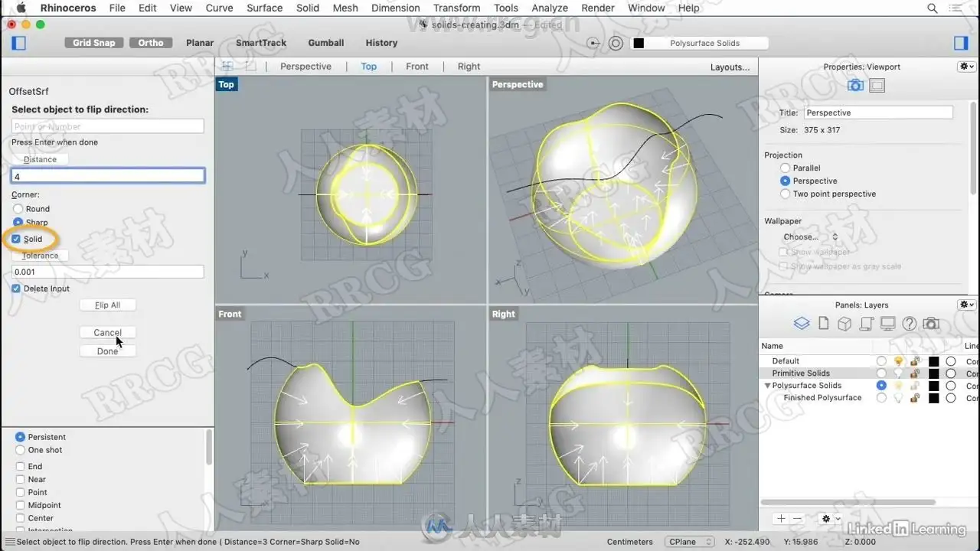Collapse the Polysurface Solids layer tree
980x551 pixels.
(x=768, y=386)
